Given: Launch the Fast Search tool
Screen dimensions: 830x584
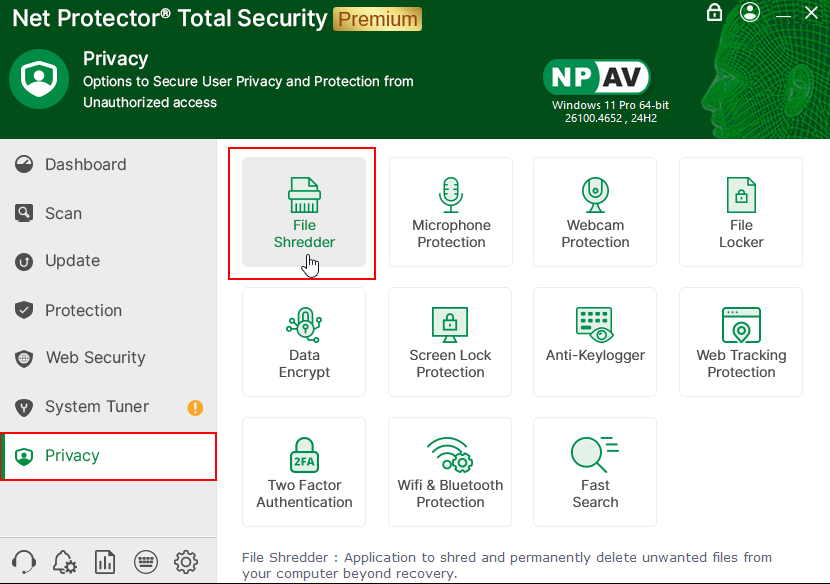Looking at the screenshot, I should pos(595,472).
